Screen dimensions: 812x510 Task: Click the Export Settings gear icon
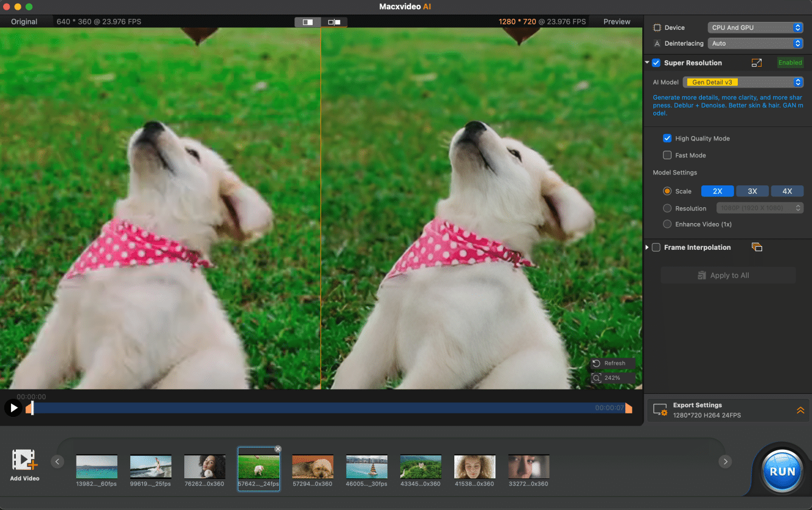click(x=660, y=409)
